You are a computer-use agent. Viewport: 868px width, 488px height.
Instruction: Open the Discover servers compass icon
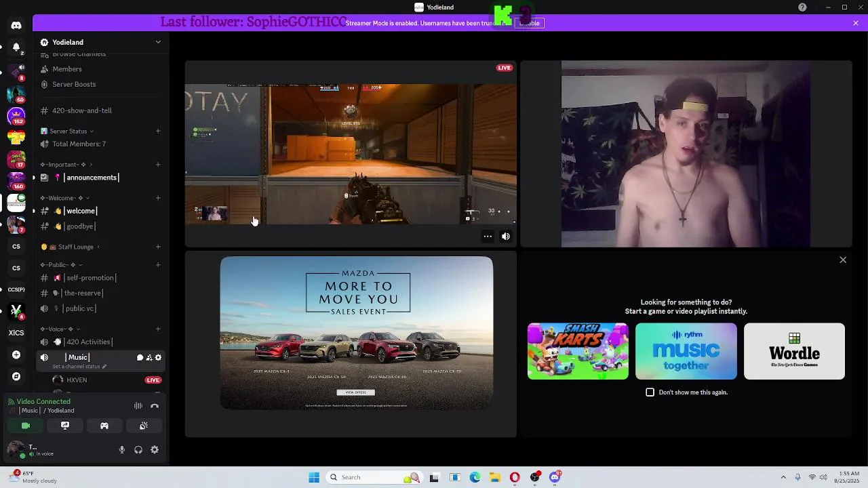16,376
